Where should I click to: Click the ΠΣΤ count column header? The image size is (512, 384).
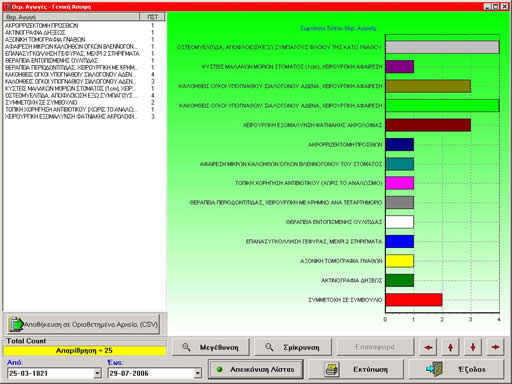[x=152, y=17]
